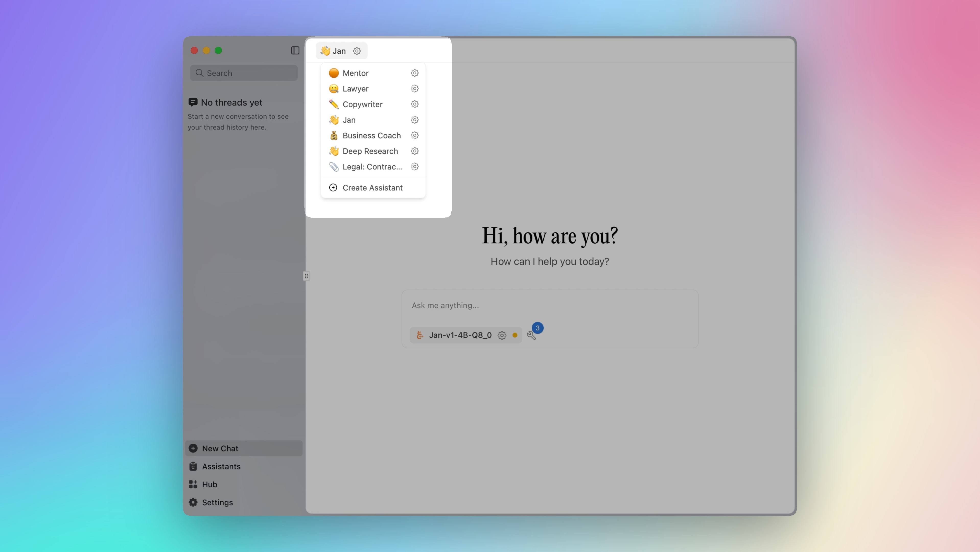Start a New Chat

tap(219, 448)
